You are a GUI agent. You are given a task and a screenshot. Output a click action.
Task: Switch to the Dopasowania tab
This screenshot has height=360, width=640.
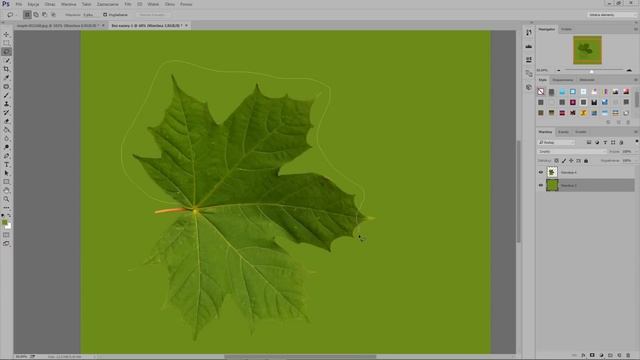click(563, 80)
